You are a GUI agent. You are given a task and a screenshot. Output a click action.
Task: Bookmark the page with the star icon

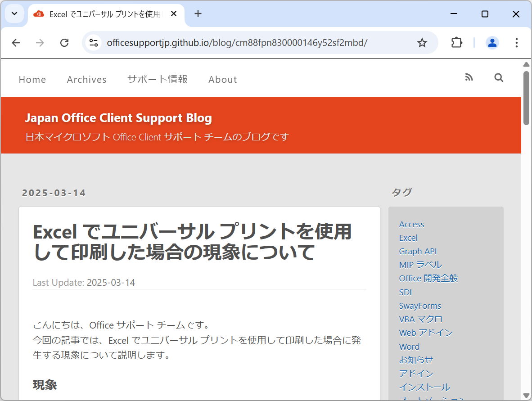point(422,42)
